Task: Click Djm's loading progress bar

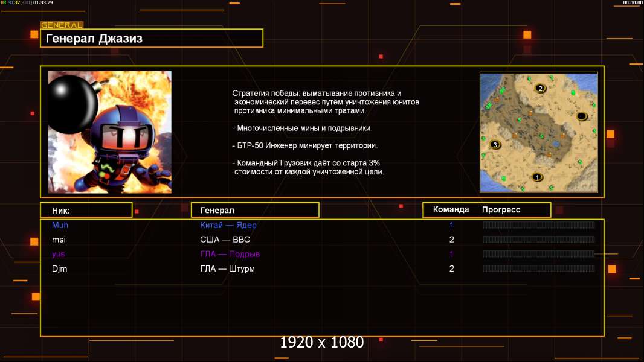Action: click(x=539, y=268)
